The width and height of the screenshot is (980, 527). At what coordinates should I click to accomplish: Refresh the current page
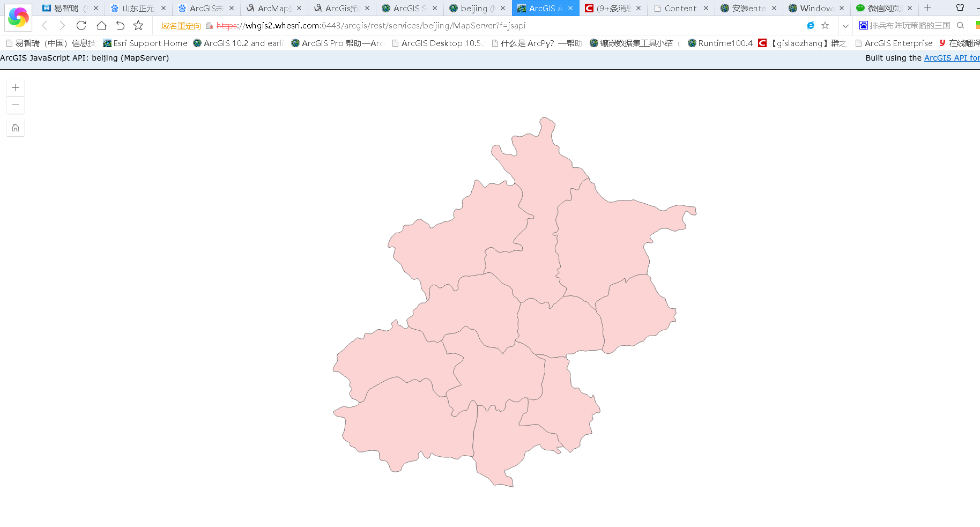pyautogui.click(x=81, y=25)
